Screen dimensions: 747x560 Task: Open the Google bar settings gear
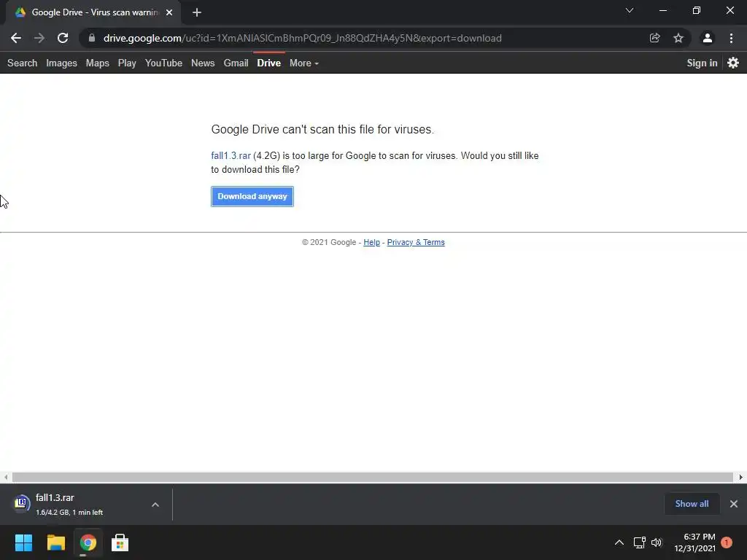pos(733,63)
